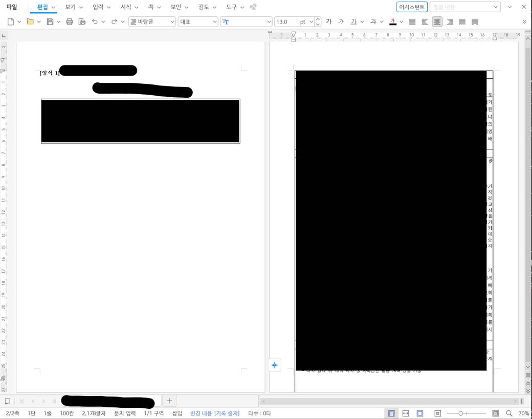Click the save disk icon
The height and width of the screenshot is (419, 532).
click(x=50, y=21)
